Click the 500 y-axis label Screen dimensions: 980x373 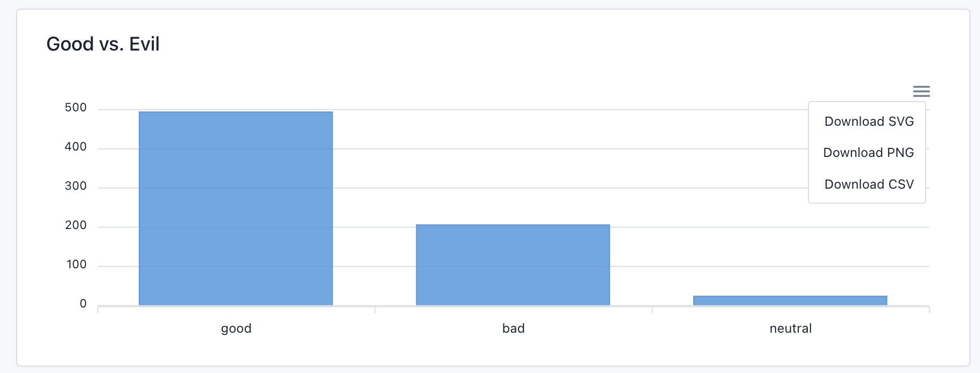[x=75, y=107]
